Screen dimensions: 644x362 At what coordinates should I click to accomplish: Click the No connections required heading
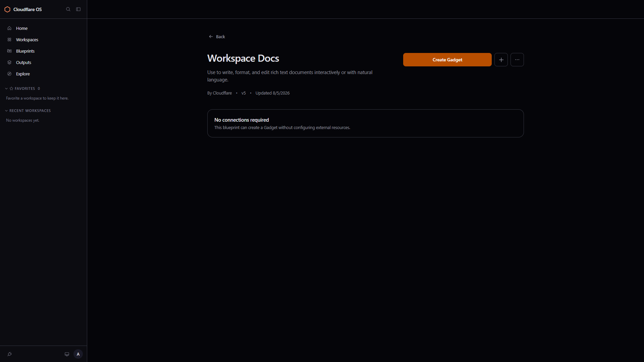(x=241, y=120)
